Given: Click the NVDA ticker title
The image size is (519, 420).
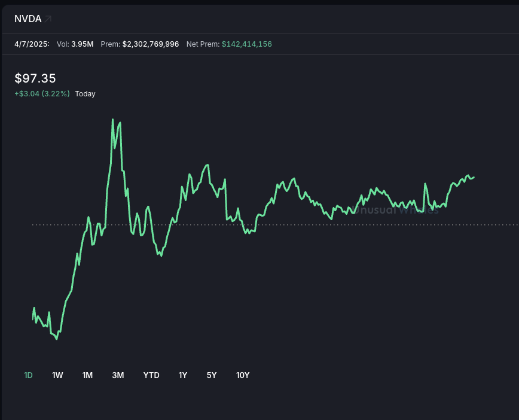Looking at the screenshot, I should (x=28, y=19).
